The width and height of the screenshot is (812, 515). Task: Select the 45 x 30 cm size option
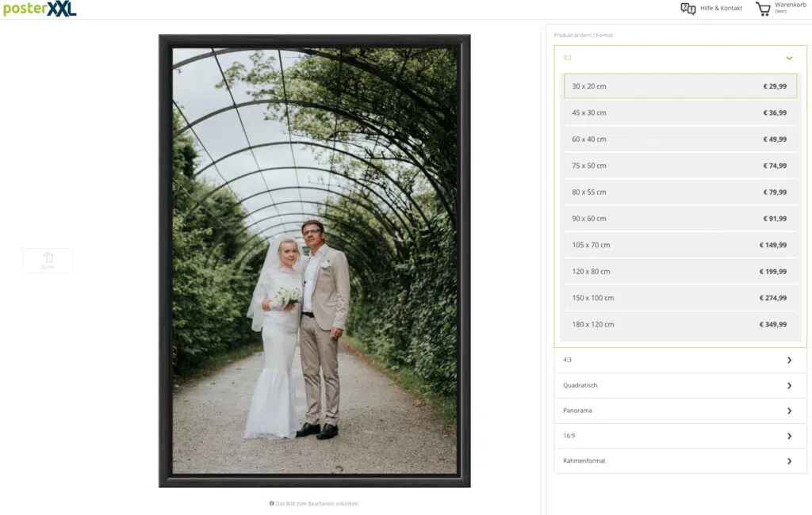pyautogui.click(x=680, y=113)
